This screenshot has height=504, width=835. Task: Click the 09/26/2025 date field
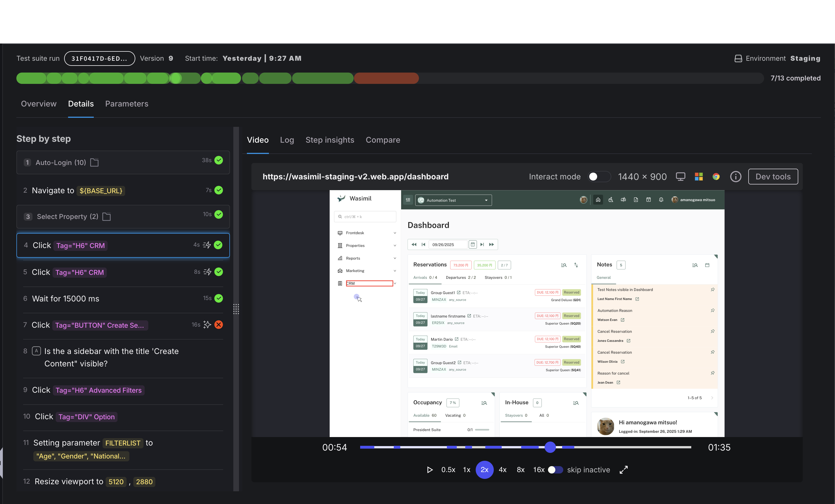[448, 244]
